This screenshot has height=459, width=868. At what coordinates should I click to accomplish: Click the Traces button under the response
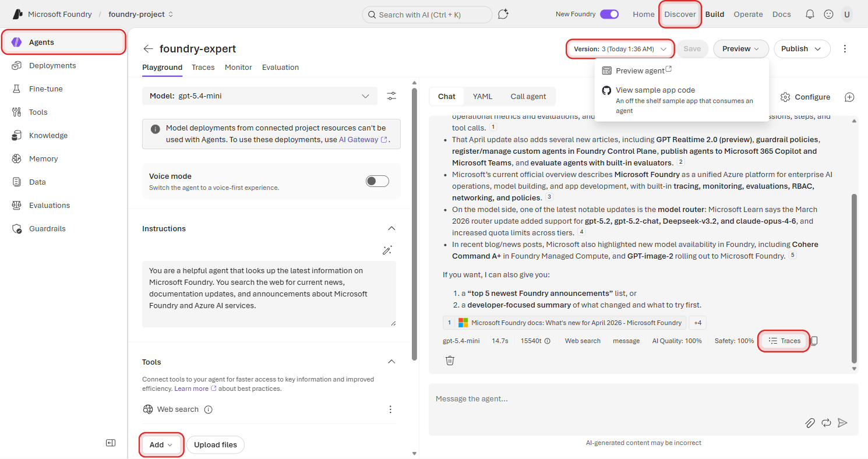pos(784,341)
